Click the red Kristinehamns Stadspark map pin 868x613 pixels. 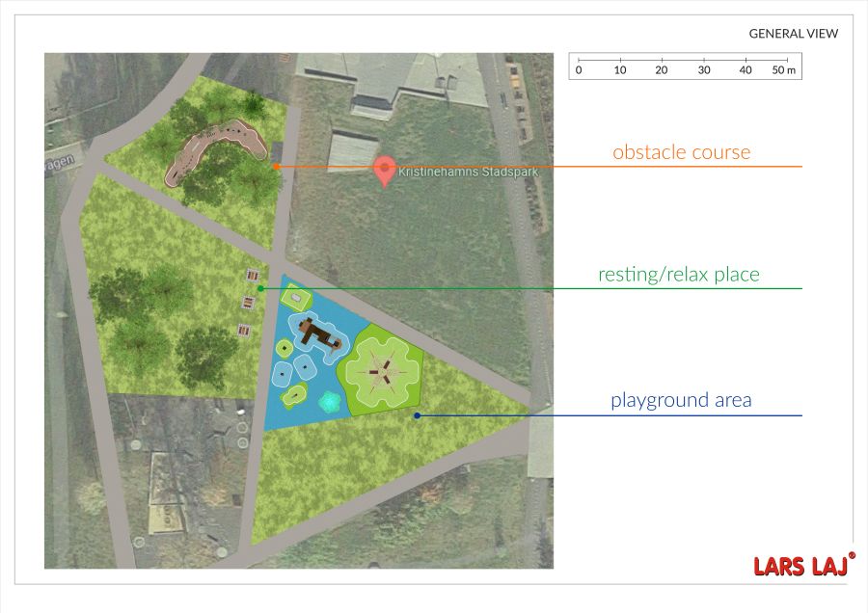pos(385,170)
